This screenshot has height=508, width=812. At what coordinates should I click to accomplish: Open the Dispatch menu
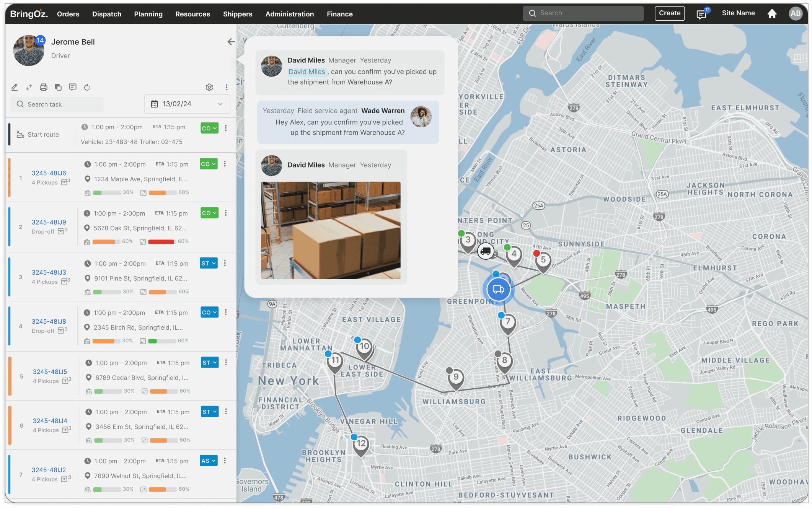click(107, 14)
